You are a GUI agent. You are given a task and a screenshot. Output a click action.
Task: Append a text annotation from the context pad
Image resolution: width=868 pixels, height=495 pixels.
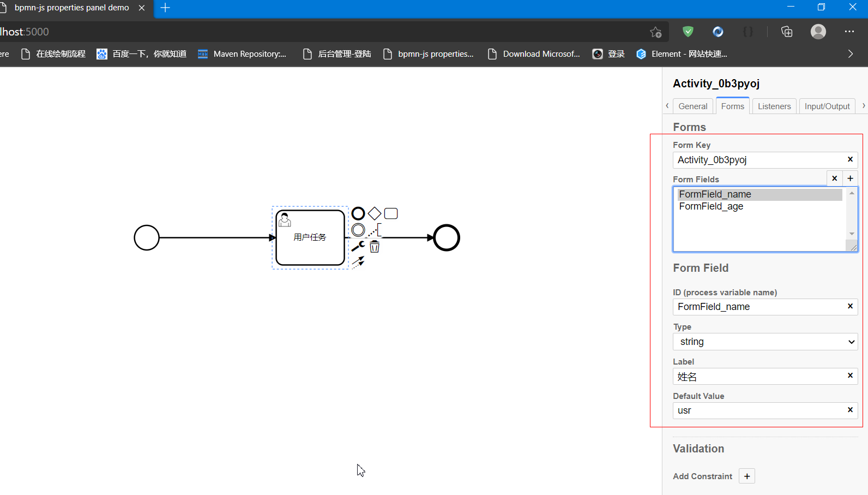click(375, 230)
